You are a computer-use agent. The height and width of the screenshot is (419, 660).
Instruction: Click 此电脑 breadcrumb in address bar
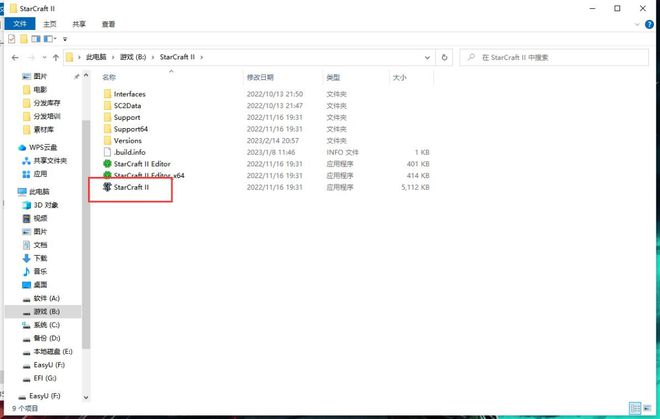click(96, 57)
